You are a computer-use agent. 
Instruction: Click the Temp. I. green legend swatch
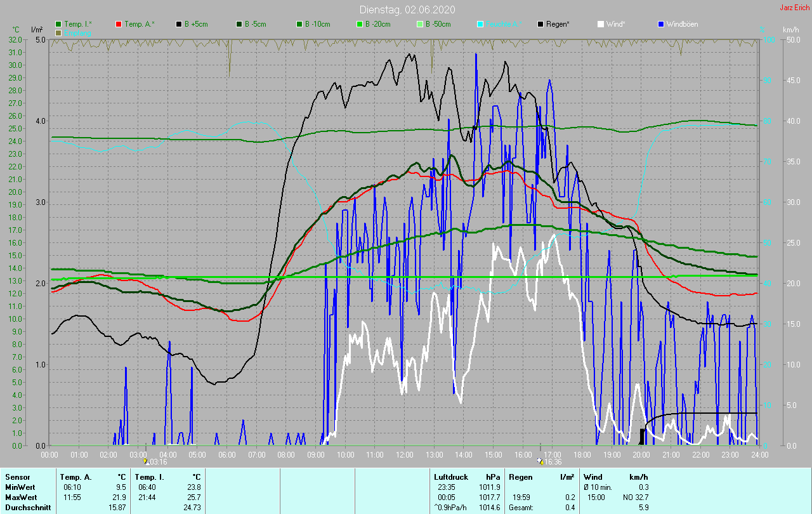point(59,24)
